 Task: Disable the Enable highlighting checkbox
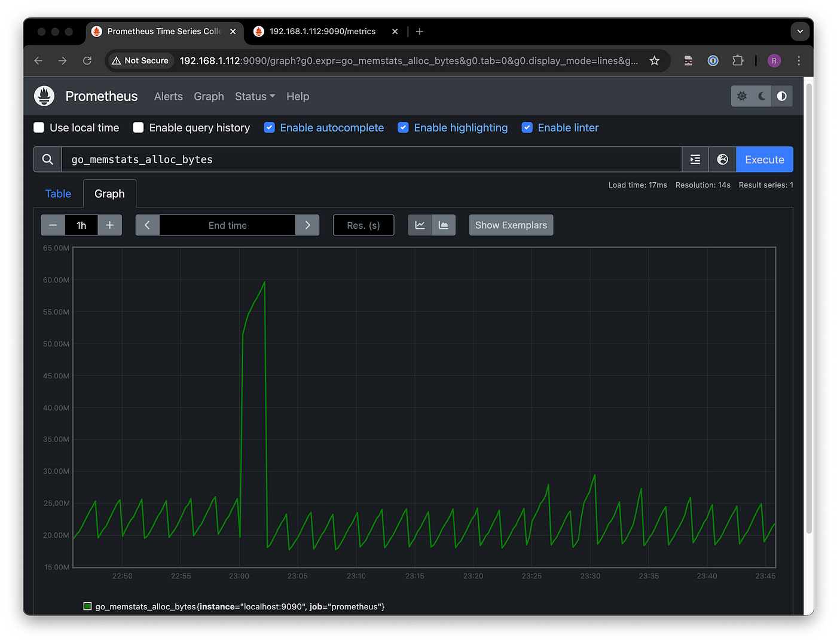tap(404, 128)
